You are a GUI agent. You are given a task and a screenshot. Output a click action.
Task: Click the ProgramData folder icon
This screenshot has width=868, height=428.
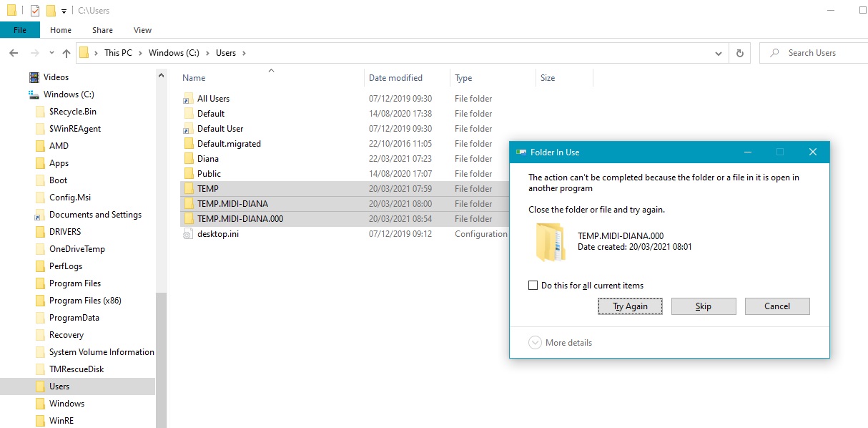click(40, 318)
